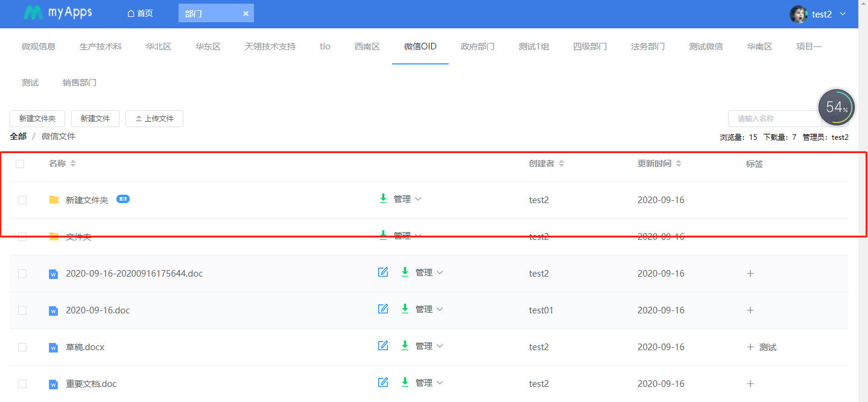The height and width of the screenshot is (402, 868).
Task: Select the tio tab
Action: (325, 46)
